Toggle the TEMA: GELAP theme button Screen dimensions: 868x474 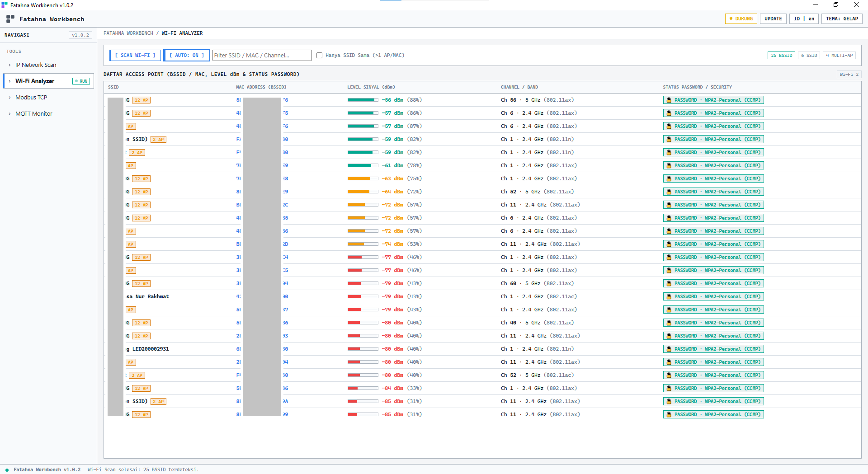[x=842, y=19]
